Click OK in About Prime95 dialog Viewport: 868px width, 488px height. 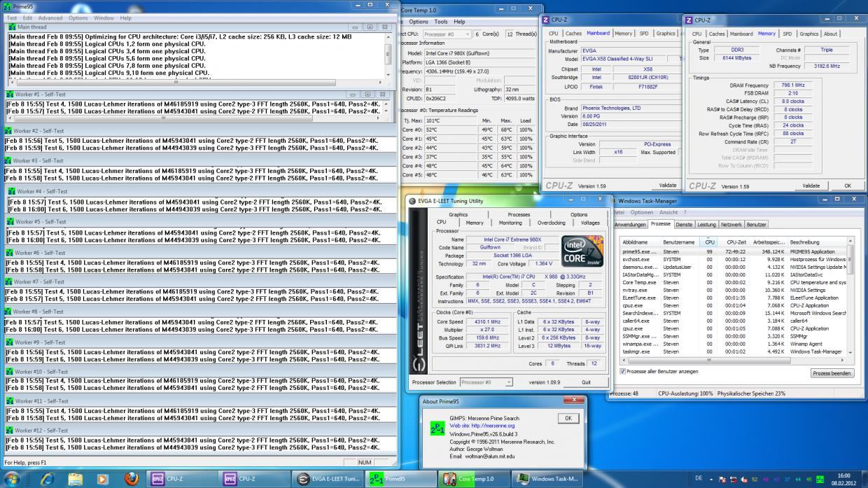568,418
